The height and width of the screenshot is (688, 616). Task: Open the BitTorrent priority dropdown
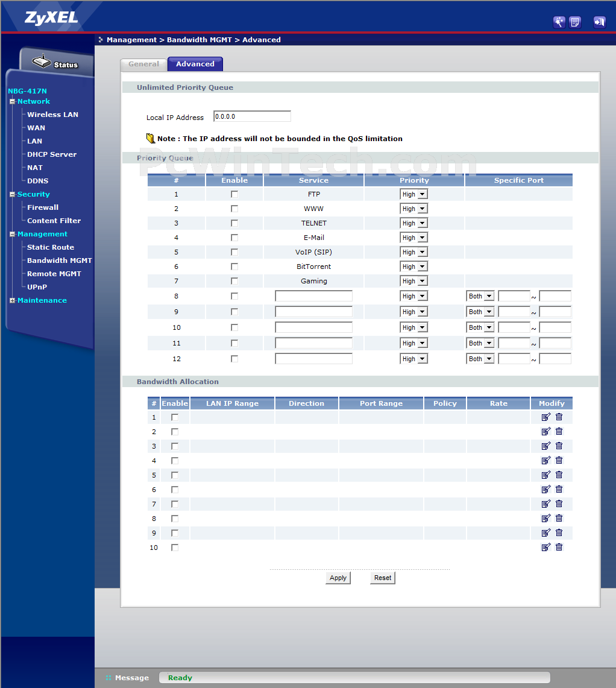413,267
